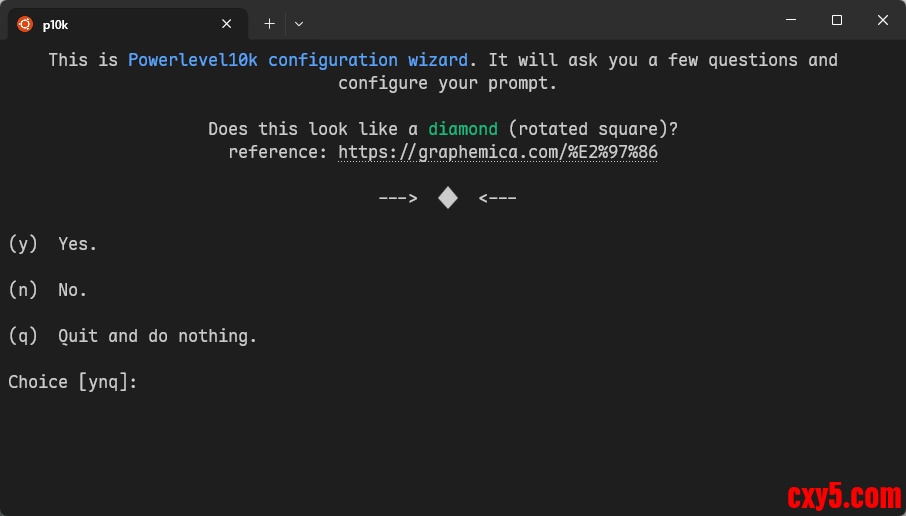Click the diamond glyph between the arrows
906x516 pixels.
pos(448,198)
